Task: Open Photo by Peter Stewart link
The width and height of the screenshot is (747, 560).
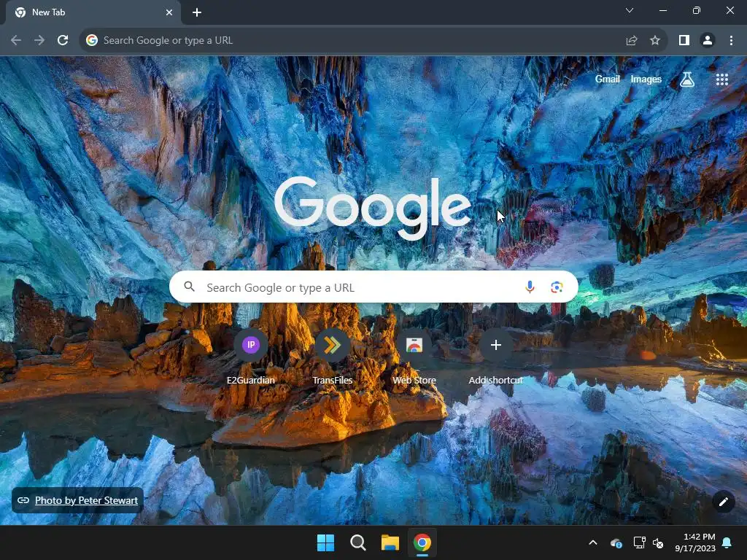Action: tap(86, 500)
